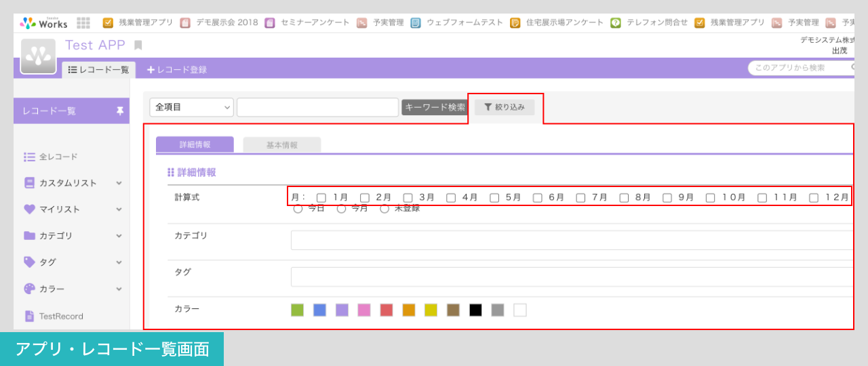Viewport: 868px width, 366px height.
Task: Open the 住宅展示場アンケート app shortcut
Action: pyautogui.click(x=557, y=22)
